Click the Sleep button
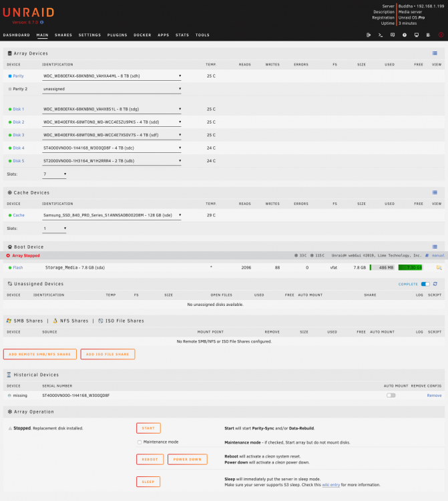 pyautogui.click(x=148, y=482)
